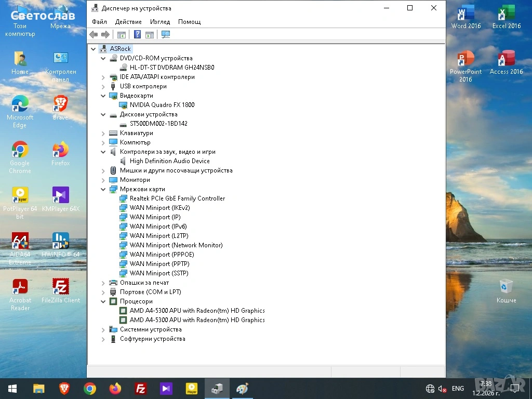Select the Realtek PCIe GbE Family Controller
Image resolution: width=532 pixels, height=399 pixels.
coord(177,198)
